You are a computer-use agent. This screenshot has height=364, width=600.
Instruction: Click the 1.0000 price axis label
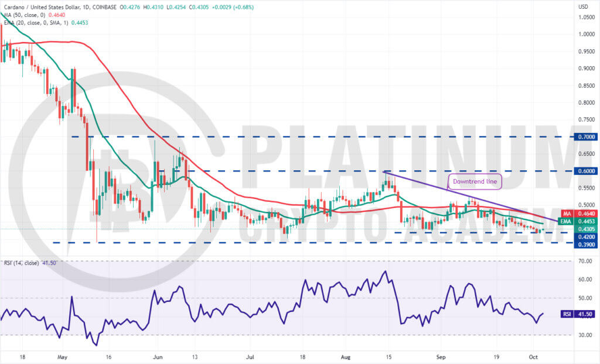tap(586, 35)
